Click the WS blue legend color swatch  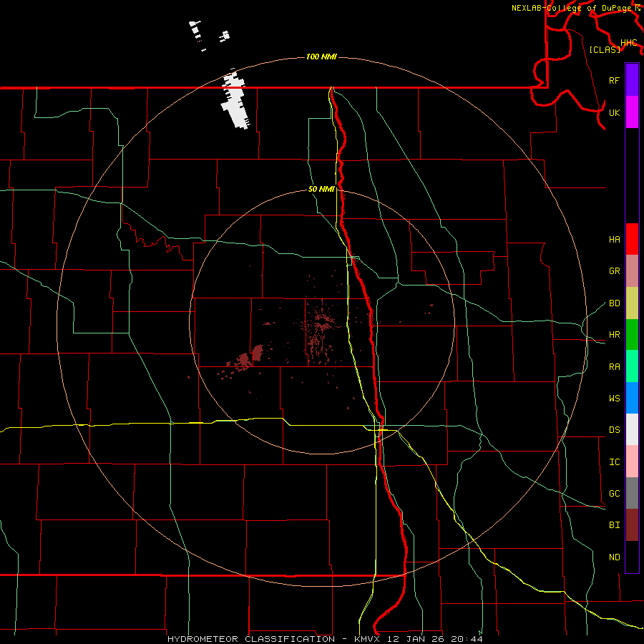tap(632, 398)
